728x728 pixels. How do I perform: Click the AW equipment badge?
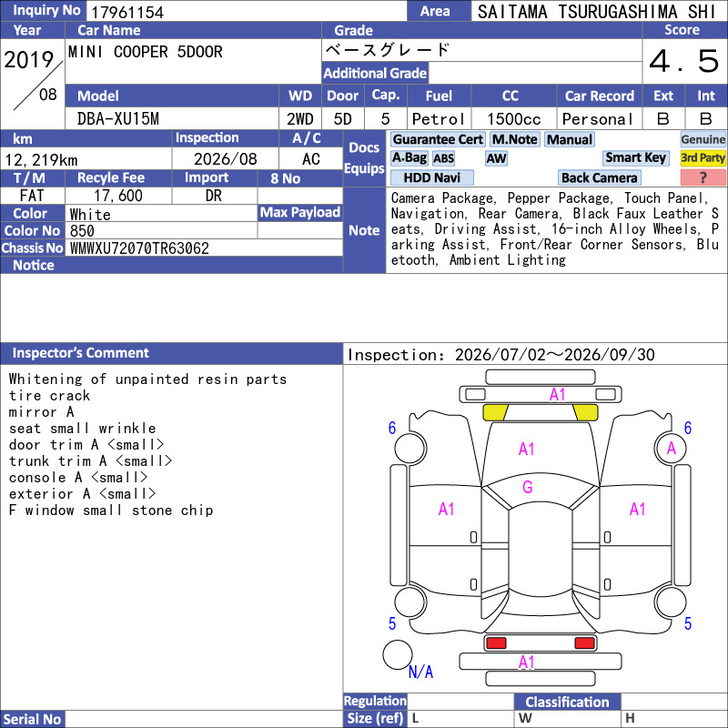pyautogui.click(x=496, y=158)
